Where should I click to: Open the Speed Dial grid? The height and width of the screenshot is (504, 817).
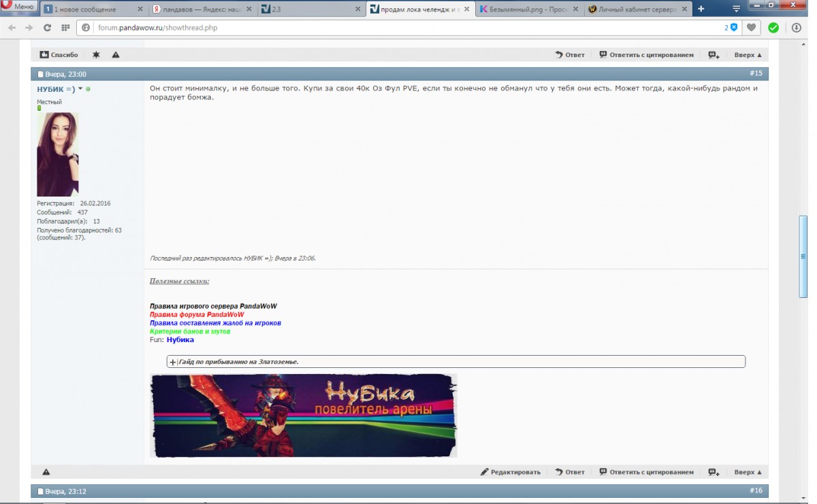click(65, 28)
